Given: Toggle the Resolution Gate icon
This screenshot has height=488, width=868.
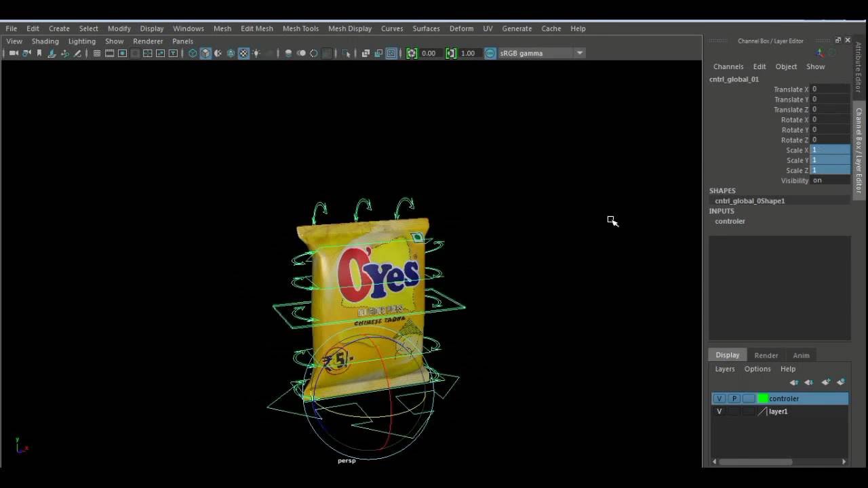Looking at the screenshot, I should (x=122, y=53).
